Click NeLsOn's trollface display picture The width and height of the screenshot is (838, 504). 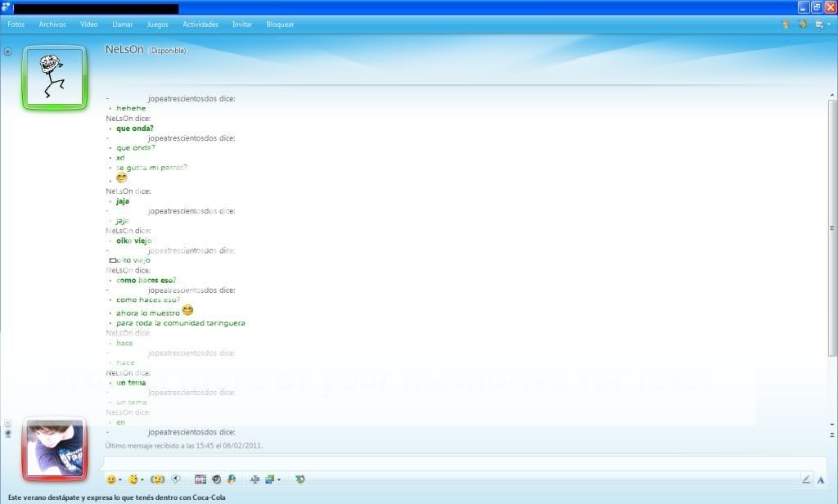[55, 78]
